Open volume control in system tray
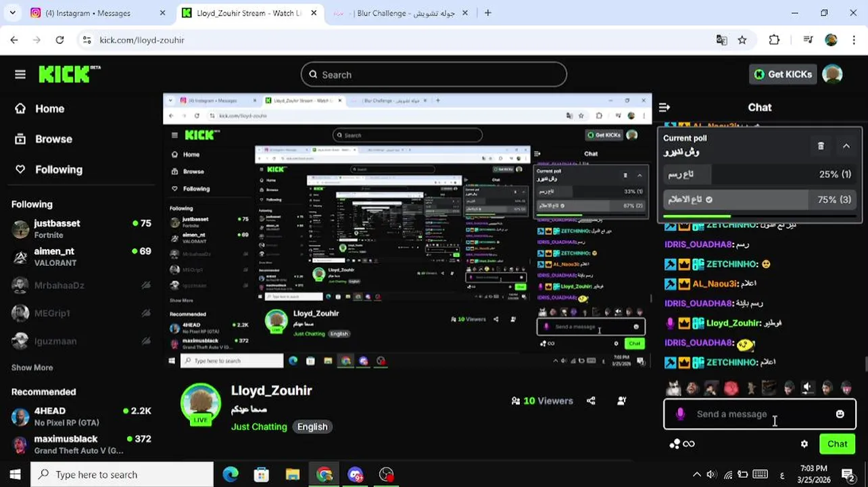The width and height of the screenshot is (868, 487). pyautogui.click(x=712, y=474)
